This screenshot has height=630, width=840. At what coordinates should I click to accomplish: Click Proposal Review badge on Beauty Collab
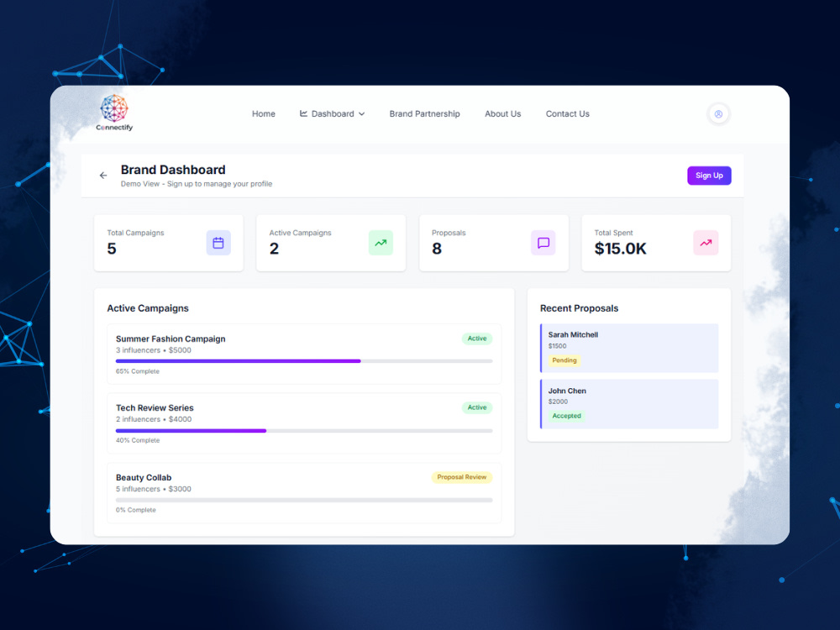(462, 477)
